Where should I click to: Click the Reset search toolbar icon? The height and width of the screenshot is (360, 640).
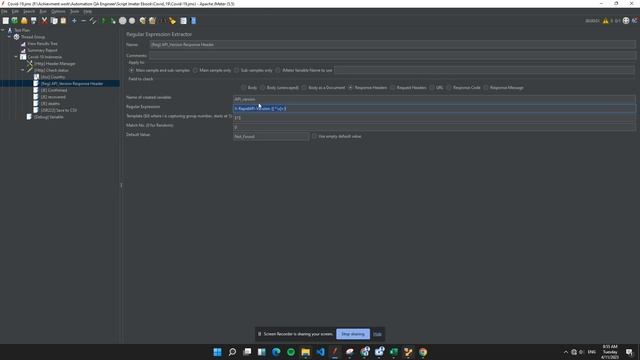click(172, 20)
